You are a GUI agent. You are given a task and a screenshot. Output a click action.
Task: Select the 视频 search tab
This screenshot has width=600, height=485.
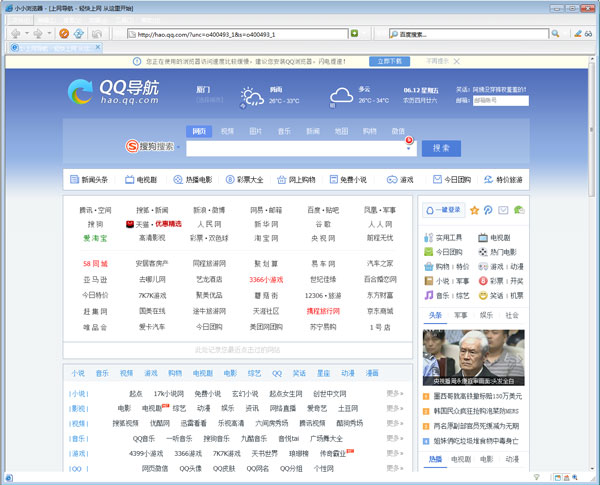(x=227, y=131)
